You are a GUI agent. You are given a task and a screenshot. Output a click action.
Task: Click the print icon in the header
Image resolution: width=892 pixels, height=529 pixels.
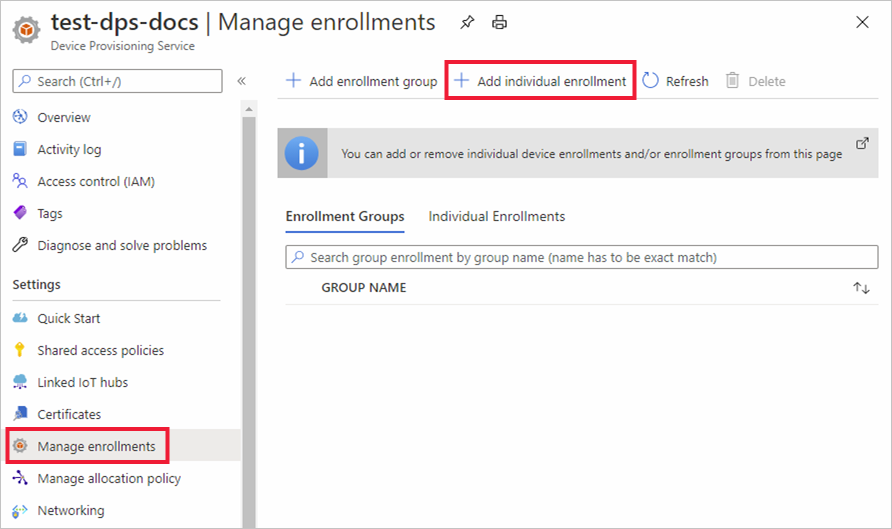tap(500, 22)
